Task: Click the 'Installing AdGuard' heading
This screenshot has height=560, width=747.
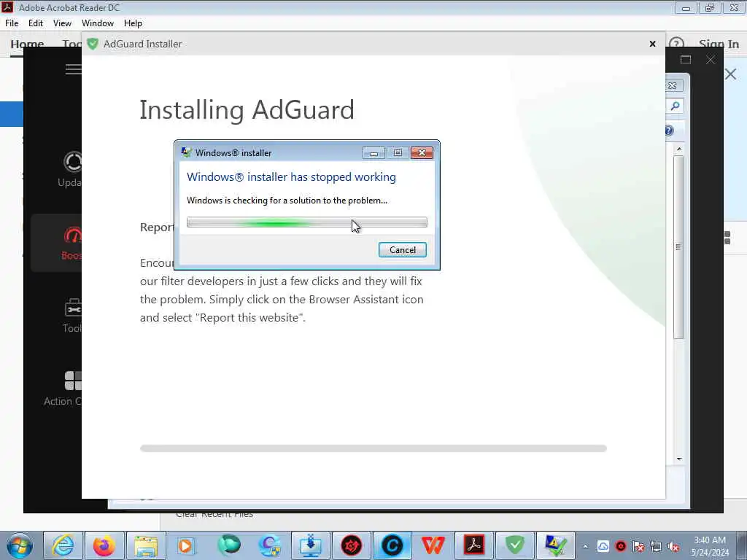Action: click(247, 110)
